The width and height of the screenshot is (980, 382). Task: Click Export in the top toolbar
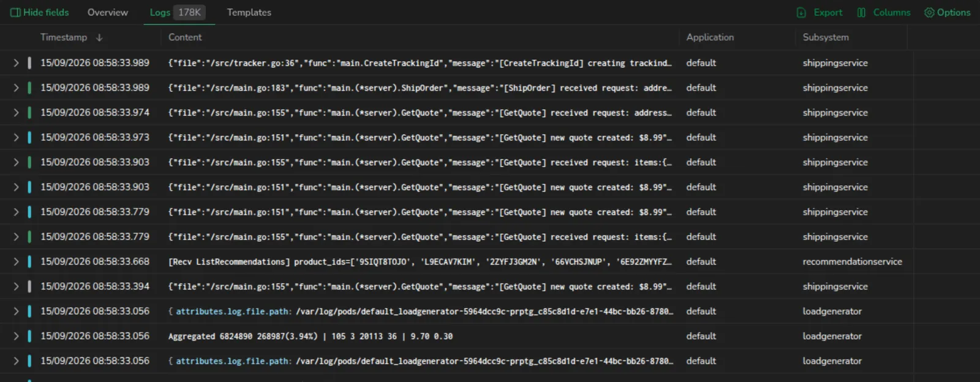tap(820, 12)
